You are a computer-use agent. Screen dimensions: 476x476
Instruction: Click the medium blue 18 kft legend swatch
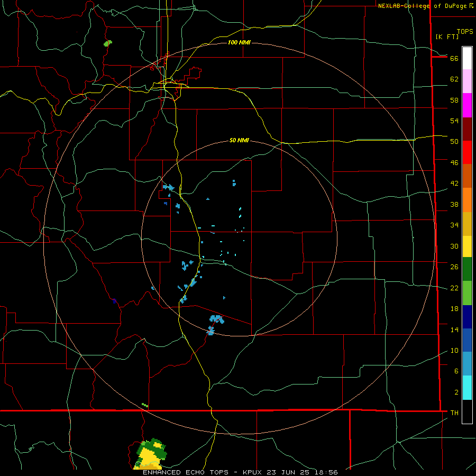coord(467,340)
